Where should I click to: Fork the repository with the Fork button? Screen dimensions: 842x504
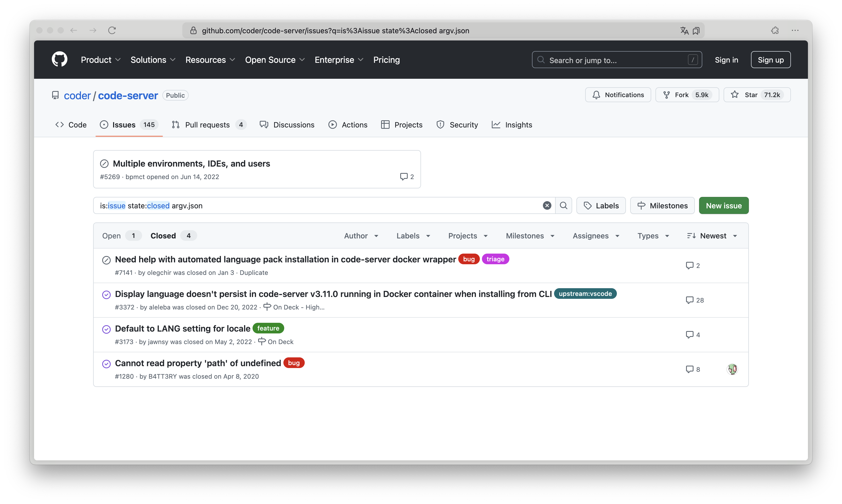pyautogui.click(x=687, y=95)
